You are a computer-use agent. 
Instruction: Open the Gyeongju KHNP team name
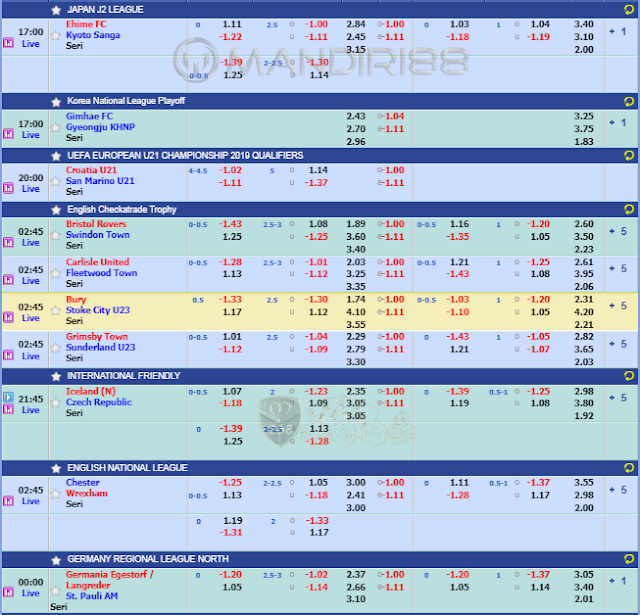pyautogui.click(x=100, y=127)
